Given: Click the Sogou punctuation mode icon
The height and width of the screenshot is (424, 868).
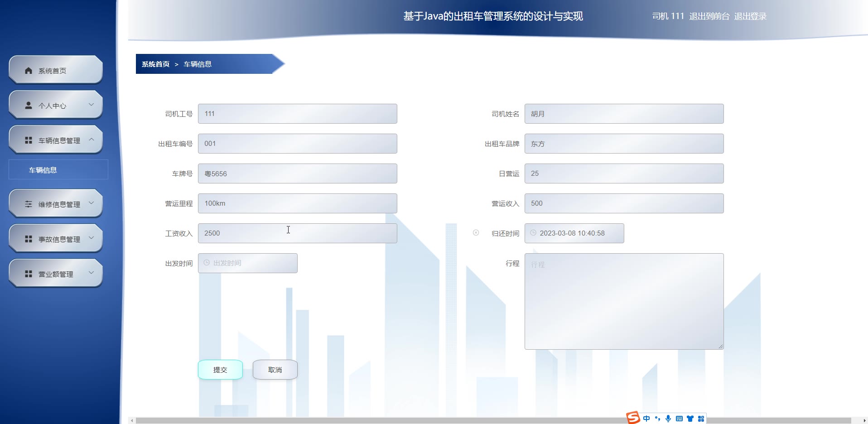Looking at the screenshot, I should 657,419.
